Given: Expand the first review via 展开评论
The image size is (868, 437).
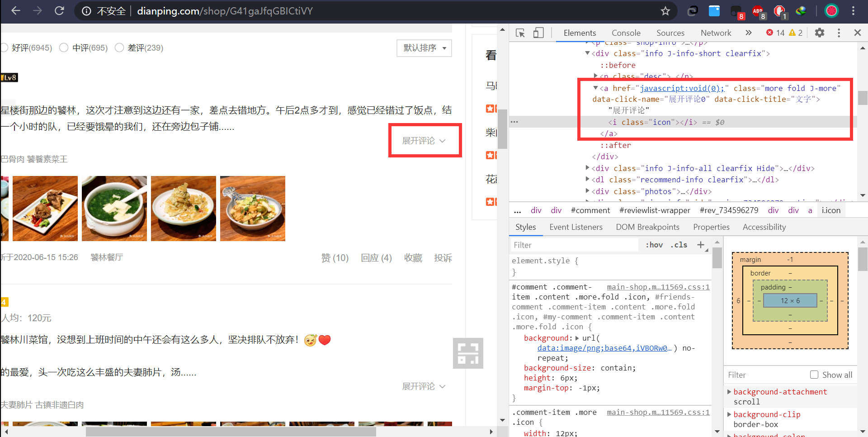Looking at the screenshot, I should tap(424, 141).
